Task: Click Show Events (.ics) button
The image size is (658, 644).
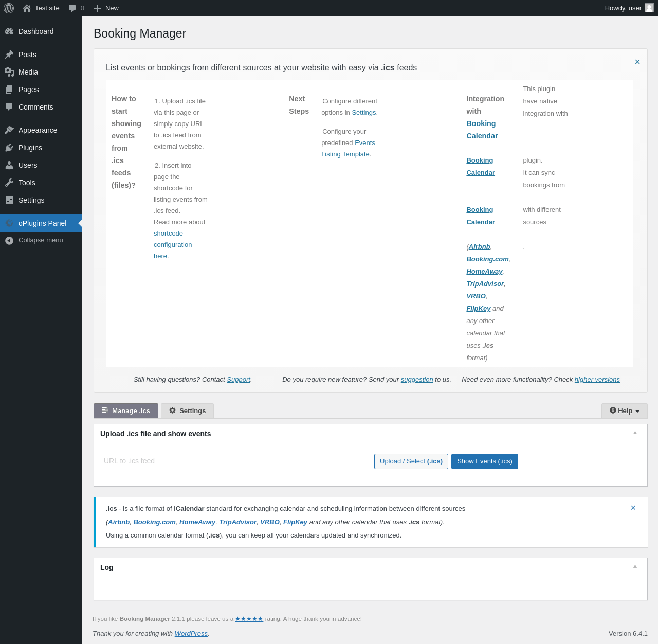Action: pos(485,461)
